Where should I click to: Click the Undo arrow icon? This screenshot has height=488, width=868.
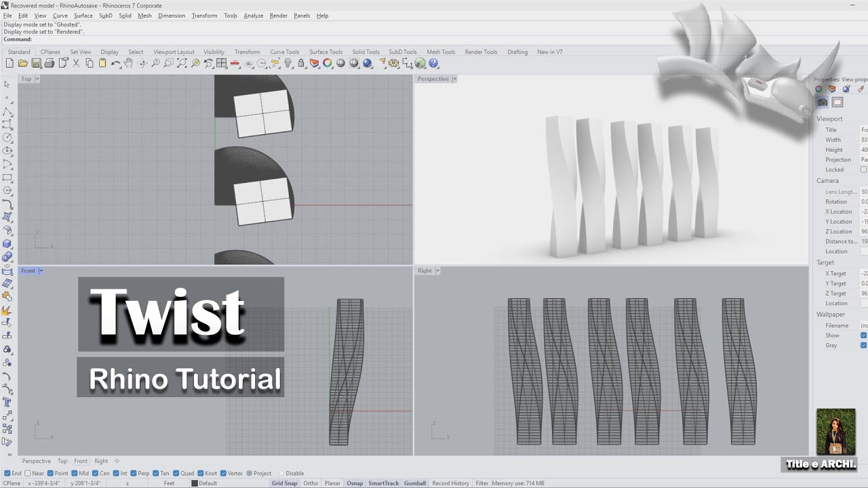pos(116,63)
